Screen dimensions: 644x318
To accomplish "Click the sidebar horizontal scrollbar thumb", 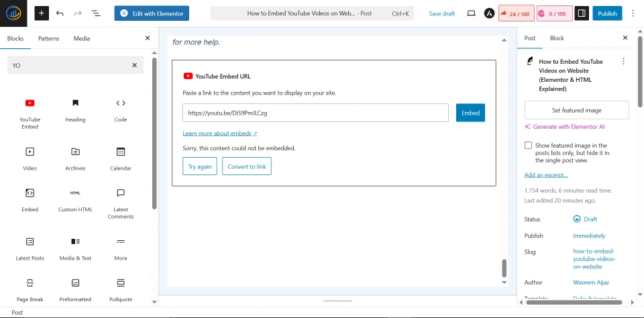I will click(574, 303).
